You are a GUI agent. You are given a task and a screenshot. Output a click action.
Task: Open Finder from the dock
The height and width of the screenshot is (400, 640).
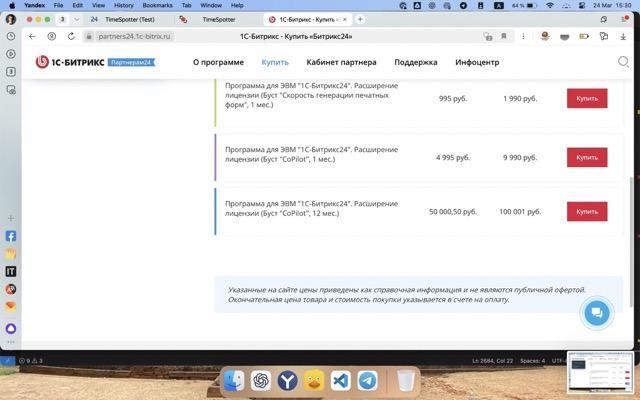pos(233,381)
